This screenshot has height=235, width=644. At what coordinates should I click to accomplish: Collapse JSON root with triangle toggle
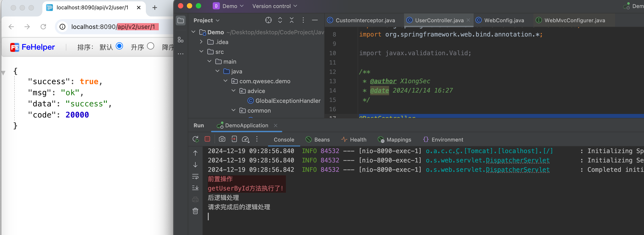(3, 73)
